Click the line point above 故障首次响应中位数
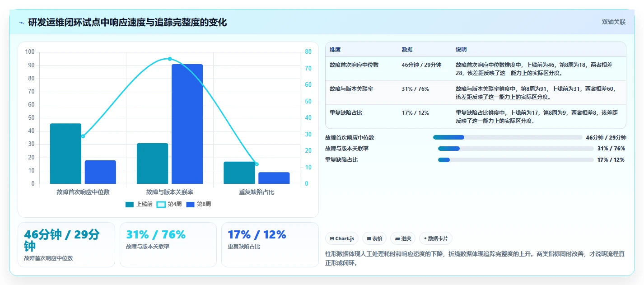This screenshot has width=644, height=285. pyautogui.click(x=83, y=136)
